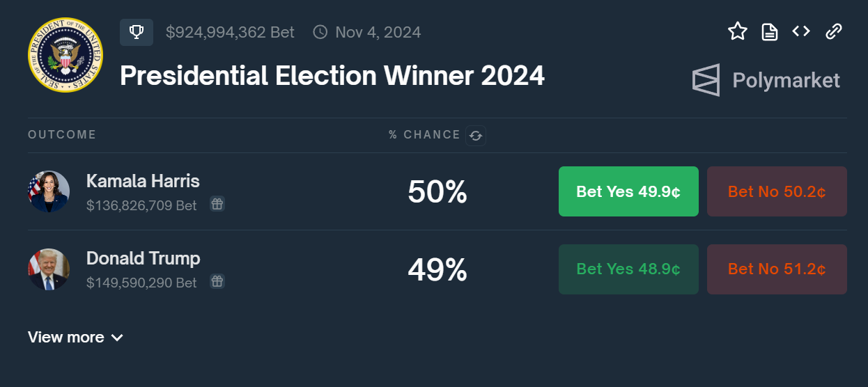Click the View more chevron arrow

pos(117,338)
